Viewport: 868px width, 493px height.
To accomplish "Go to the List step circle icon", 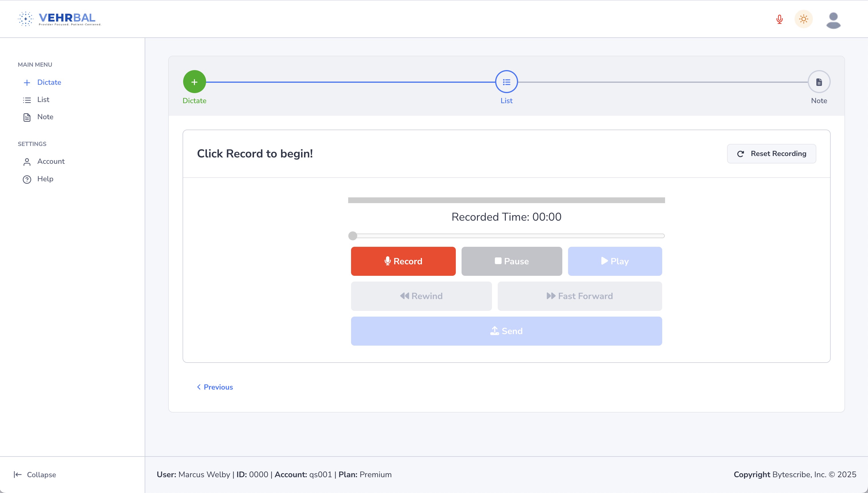I will (x=506, y=82).
